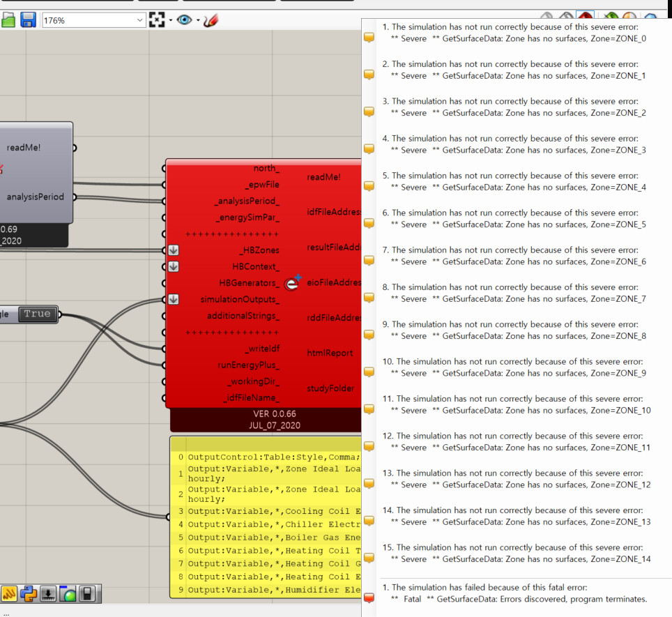Click the green sphere icon in bottom toolbar

coord(68,594)
